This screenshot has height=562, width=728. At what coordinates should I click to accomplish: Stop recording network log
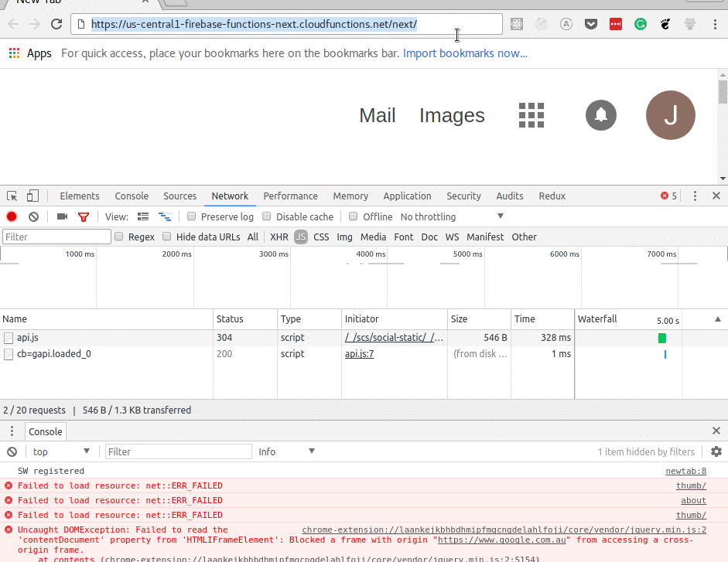(x=12, y=216)
